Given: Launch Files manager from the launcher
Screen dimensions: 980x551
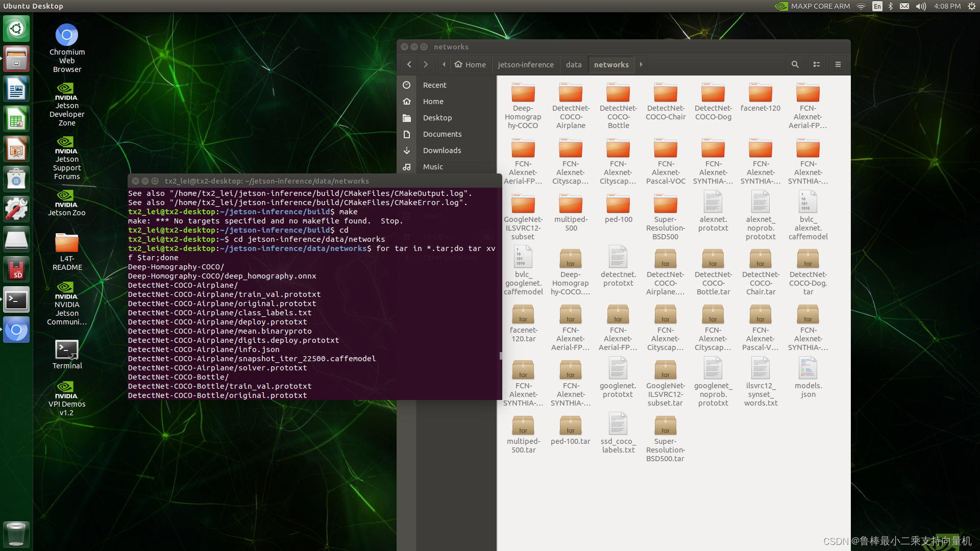Looking at the screenshot, I should coord(16,59).
